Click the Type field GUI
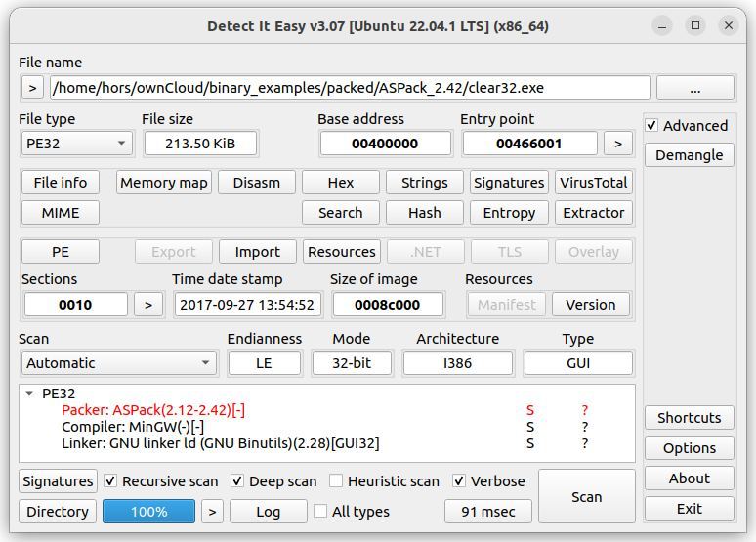 pyautogui.click(x=578, y=363)
